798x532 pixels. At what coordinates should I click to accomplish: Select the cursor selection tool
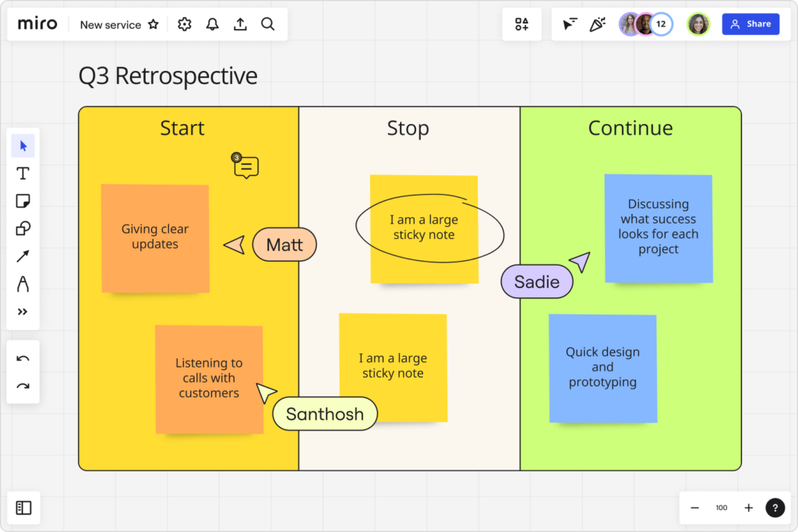point(23,146)
